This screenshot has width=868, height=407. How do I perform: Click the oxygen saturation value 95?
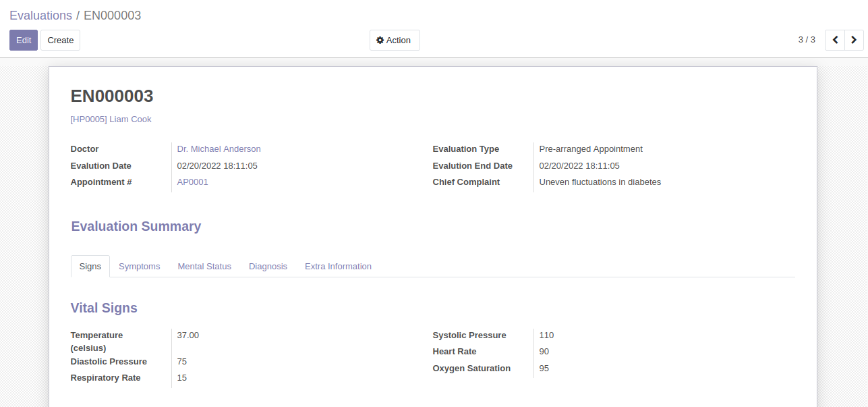coord(544,369)
